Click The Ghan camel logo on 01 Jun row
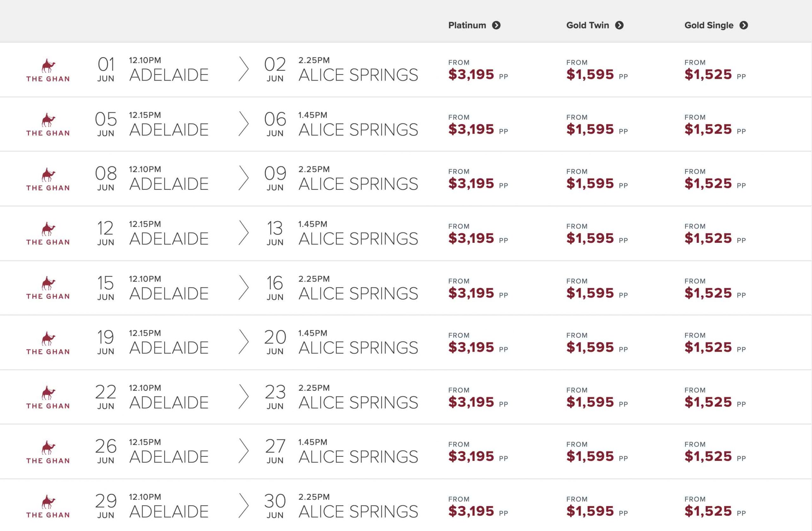The height and width of the screenshot is (531, 812). [48, 70]
